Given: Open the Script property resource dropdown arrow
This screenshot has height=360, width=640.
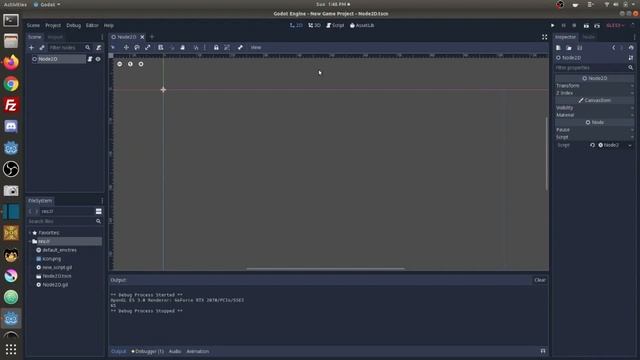Looking at the screenshot, I should point(630,145).
